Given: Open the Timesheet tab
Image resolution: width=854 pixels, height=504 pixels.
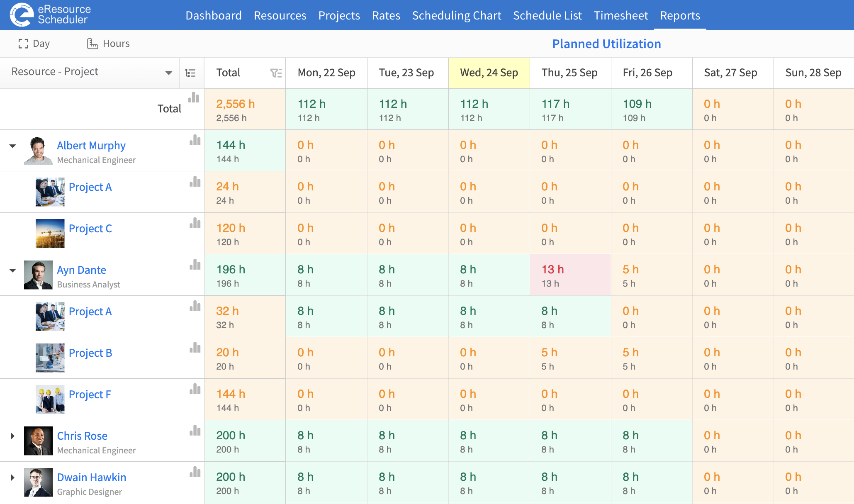Looking at the screenshot, I should [621, 15].
